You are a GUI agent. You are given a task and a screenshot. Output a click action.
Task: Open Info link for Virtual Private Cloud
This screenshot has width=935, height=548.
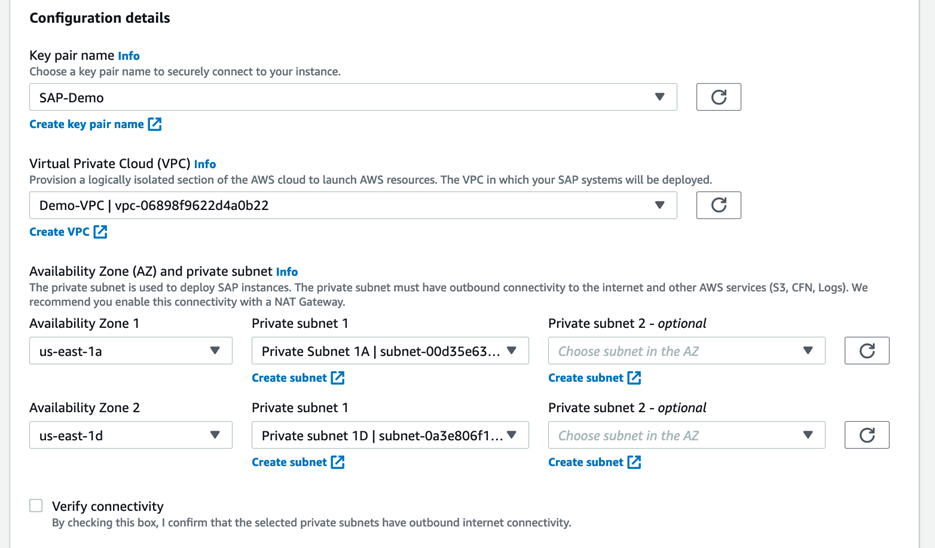[205, 164]
